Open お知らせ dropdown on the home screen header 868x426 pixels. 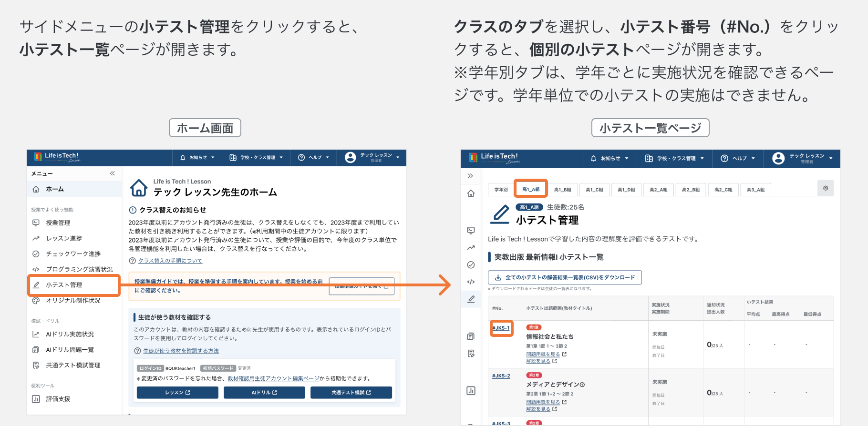click(x=197, y=157)
